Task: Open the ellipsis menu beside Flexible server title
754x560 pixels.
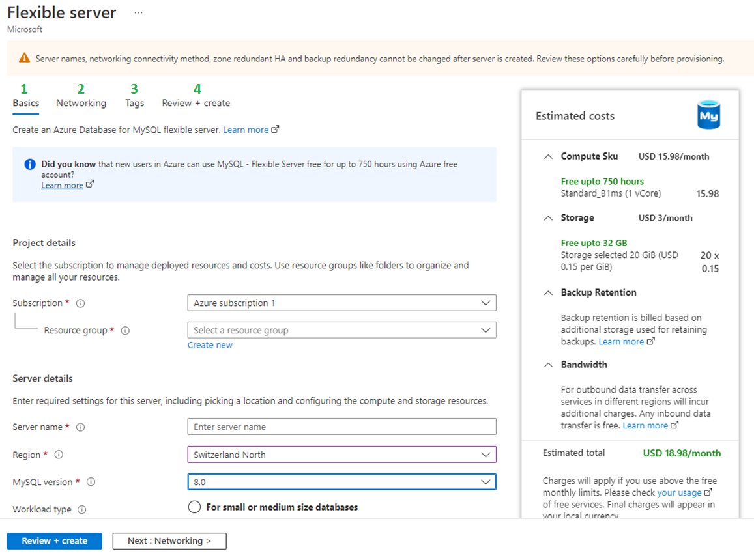Action: [x=138, y=13]
